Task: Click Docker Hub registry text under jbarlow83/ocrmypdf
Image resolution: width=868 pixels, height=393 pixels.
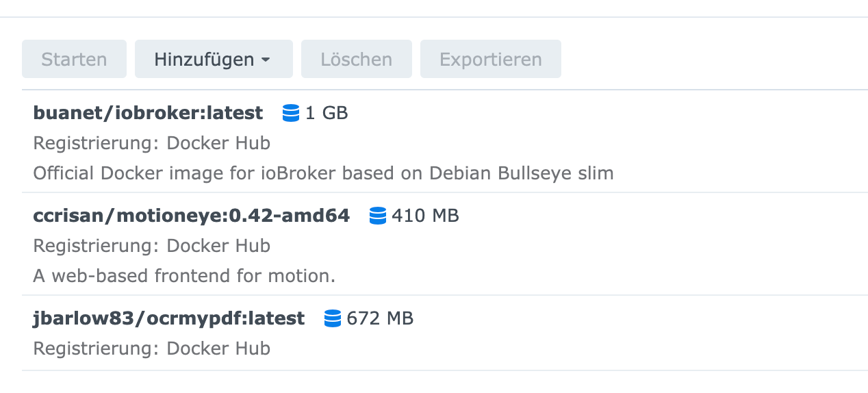Action: point(218,348)
